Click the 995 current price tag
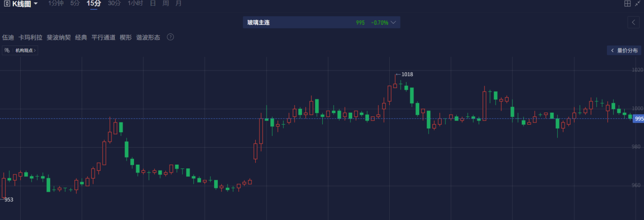644x220 pixels. coord(638,119)
